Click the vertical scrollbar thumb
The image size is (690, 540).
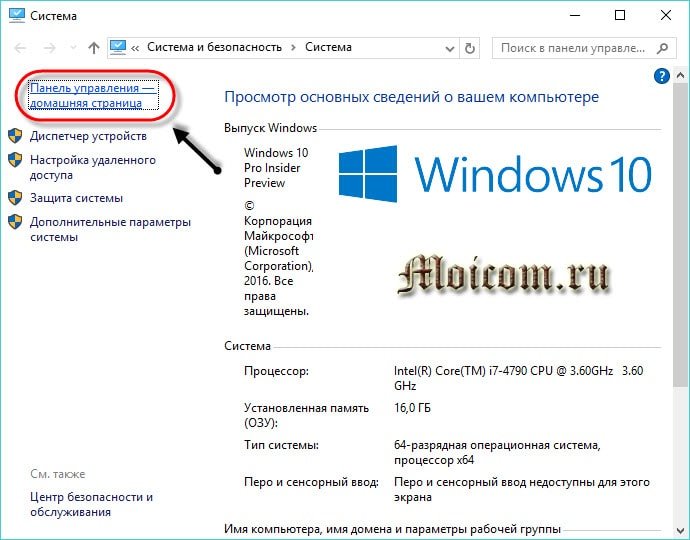[680, 234]
